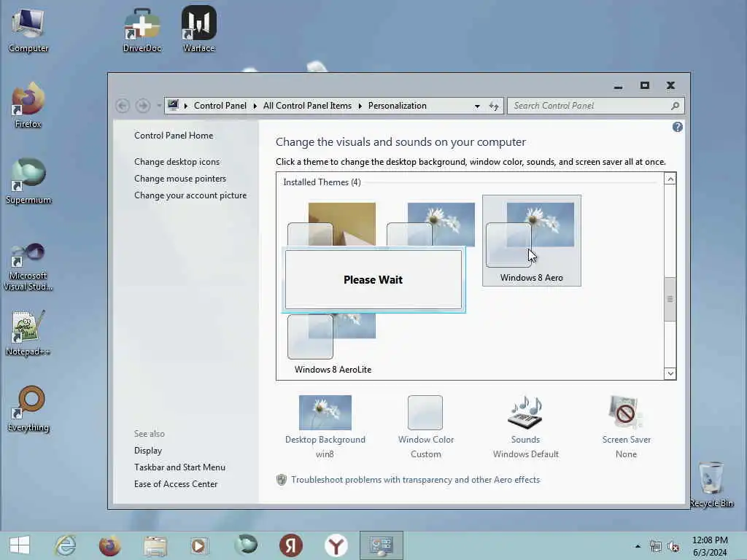Open Change desktop icons link
The height and width of the screenshot is (560, 747).
click(177, 162)
